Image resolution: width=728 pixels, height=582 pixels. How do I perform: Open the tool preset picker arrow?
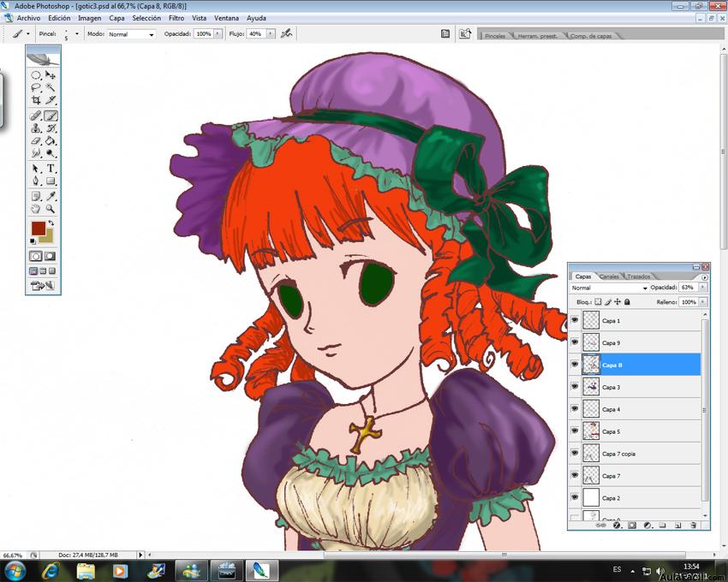pos(28,34)
